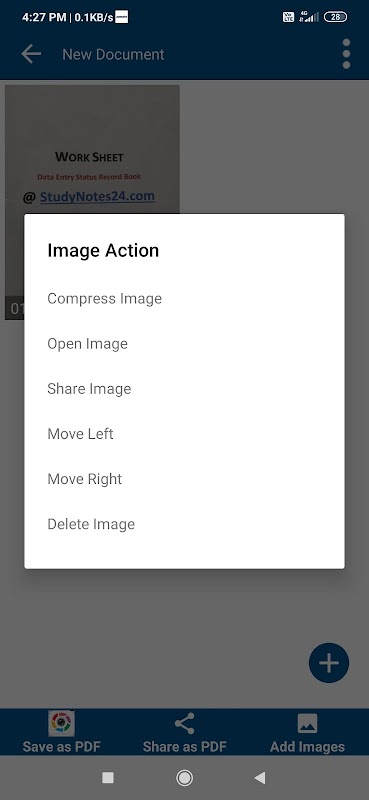Tap the Android recent apps square
Screen dimensions: 369x800
(x=108, y=778)
